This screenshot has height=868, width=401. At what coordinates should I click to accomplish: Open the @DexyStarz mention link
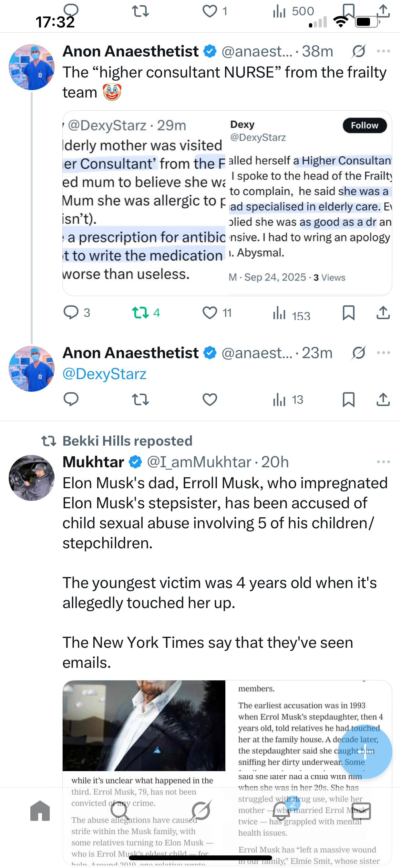tap(105, 374)
